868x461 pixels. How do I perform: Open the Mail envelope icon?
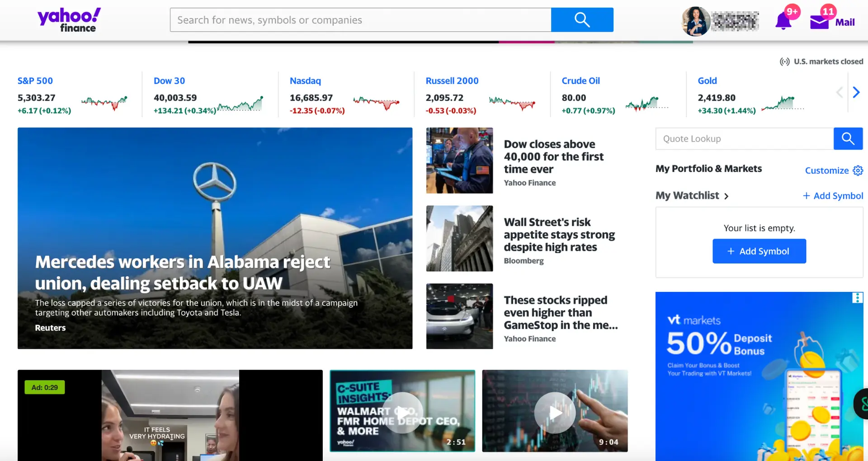(x=819, y=22)
